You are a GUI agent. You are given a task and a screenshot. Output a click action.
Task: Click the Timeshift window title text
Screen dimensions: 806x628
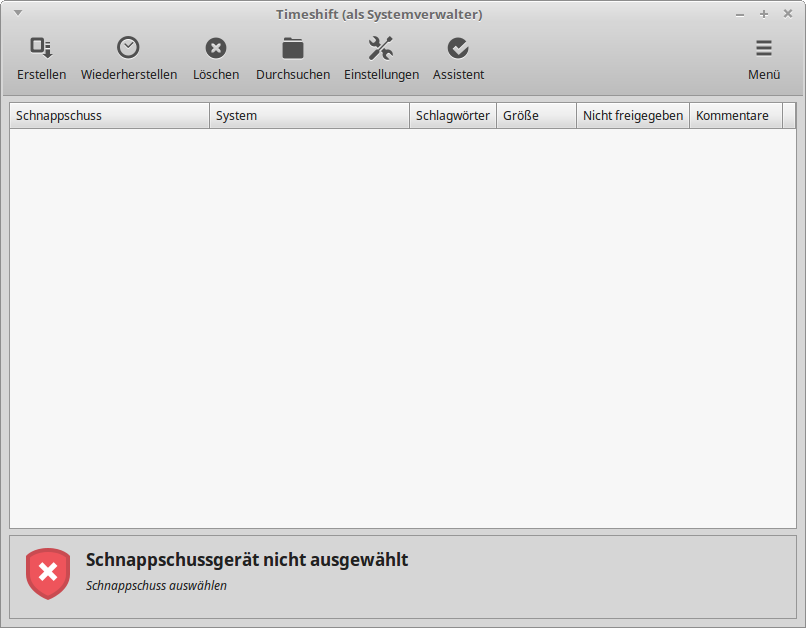[379, 14]
